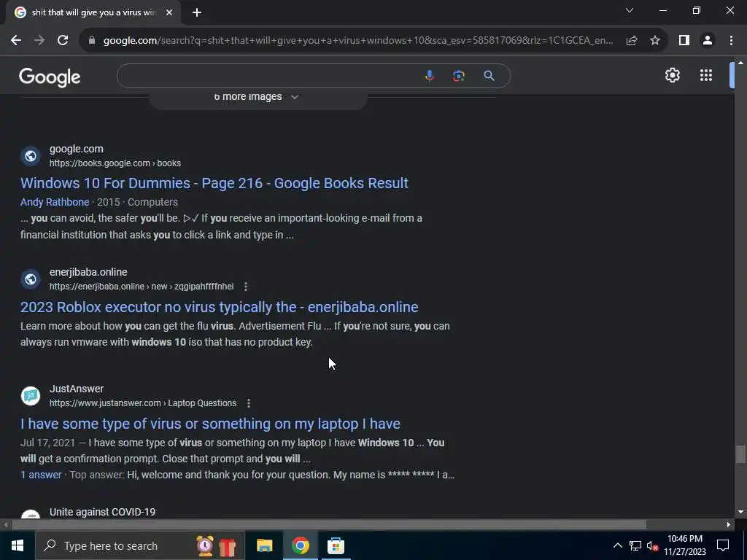
Task: Bookmark this page with the star icon
Action: coord(655,41)
